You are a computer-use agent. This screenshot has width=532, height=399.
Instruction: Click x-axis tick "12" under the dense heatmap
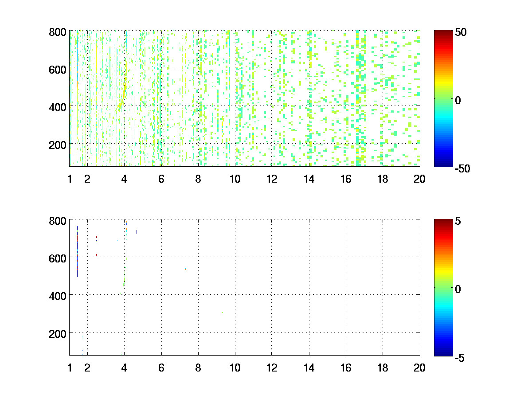pyautogui.click(x=272, y=179)
